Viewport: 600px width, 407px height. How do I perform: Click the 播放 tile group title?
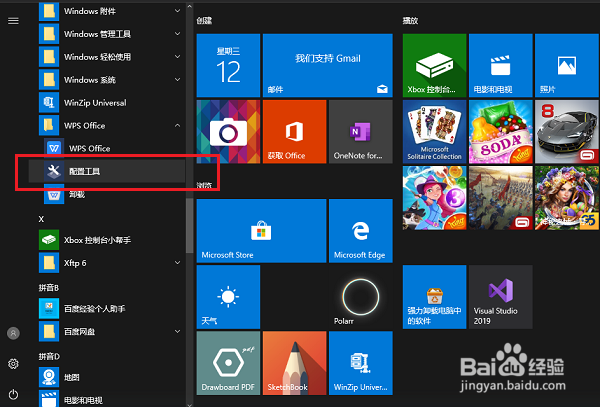pos(410,21)
